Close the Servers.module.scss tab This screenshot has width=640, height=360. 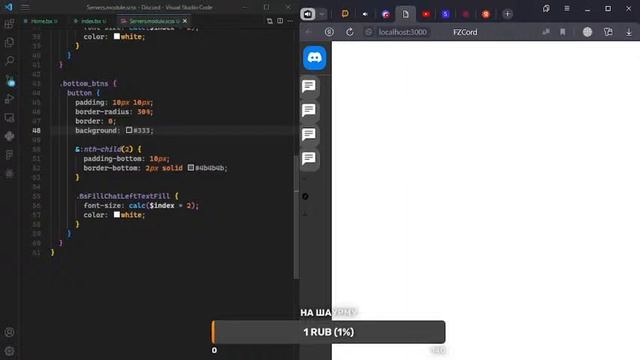[185, 21]
